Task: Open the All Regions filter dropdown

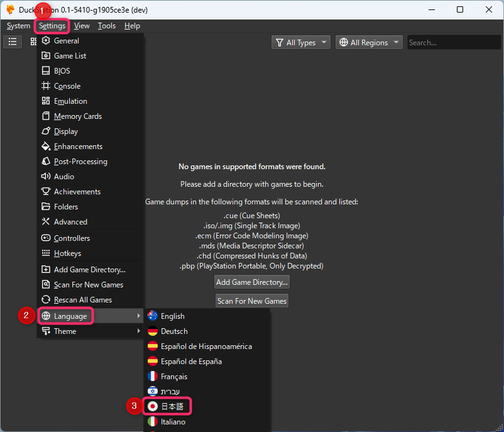Action: click(369, 43)
